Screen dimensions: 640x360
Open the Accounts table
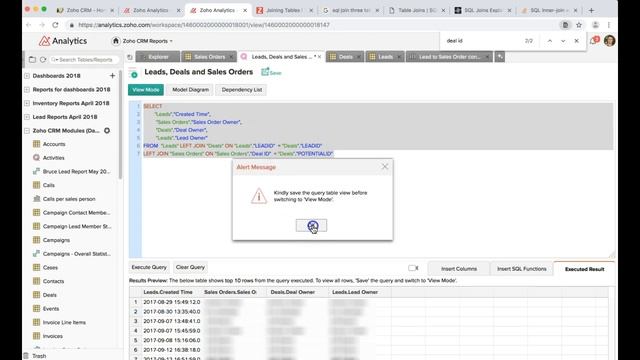click(x=53, y=144)
